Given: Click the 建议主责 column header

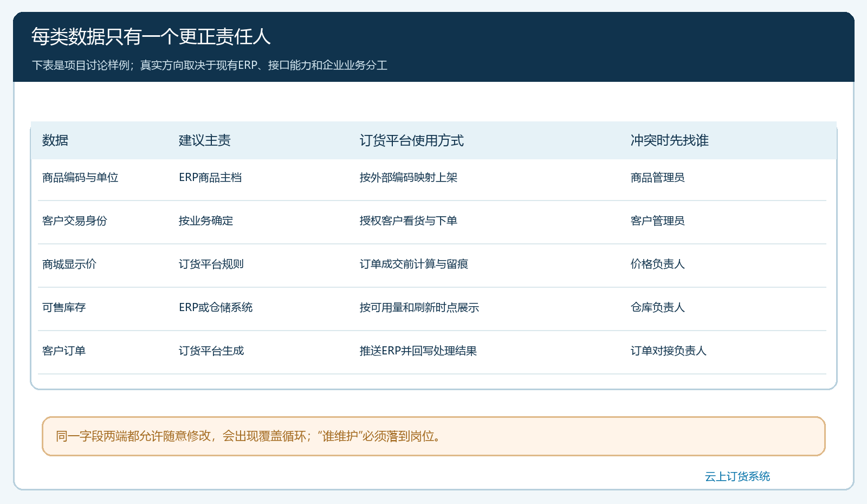Looking at the screenshot, I should 205,140.
